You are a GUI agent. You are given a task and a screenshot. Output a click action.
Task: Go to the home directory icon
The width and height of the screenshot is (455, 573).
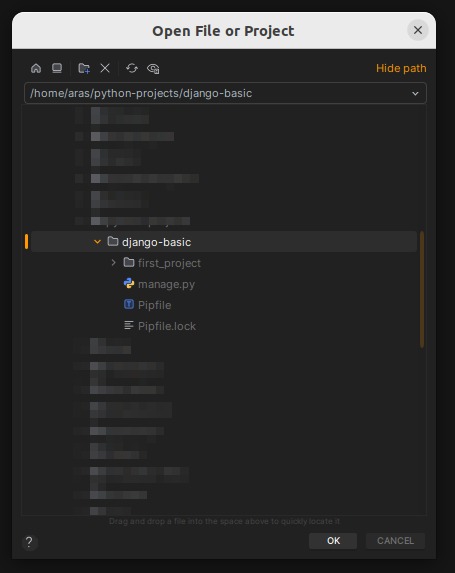point(36,68)
